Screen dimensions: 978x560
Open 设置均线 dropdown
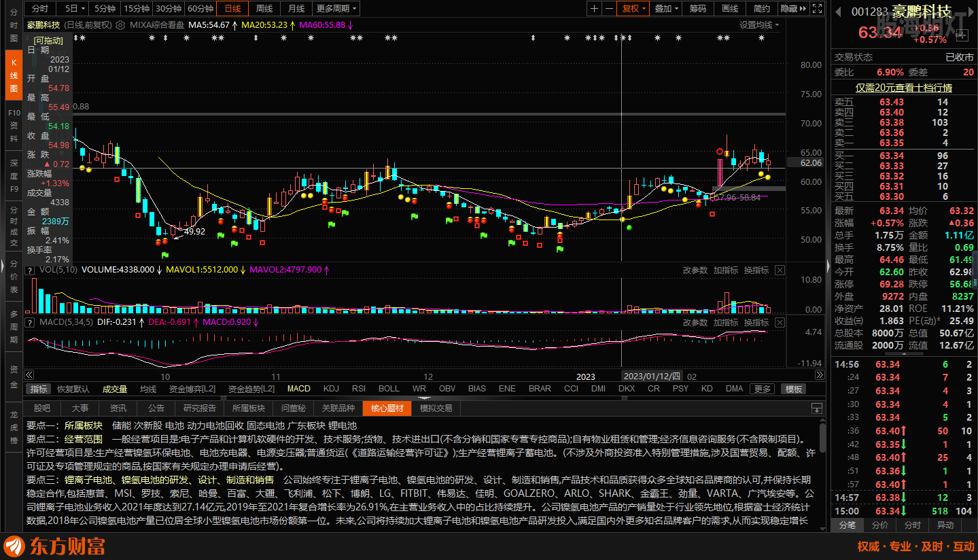(x=760, y=24)
